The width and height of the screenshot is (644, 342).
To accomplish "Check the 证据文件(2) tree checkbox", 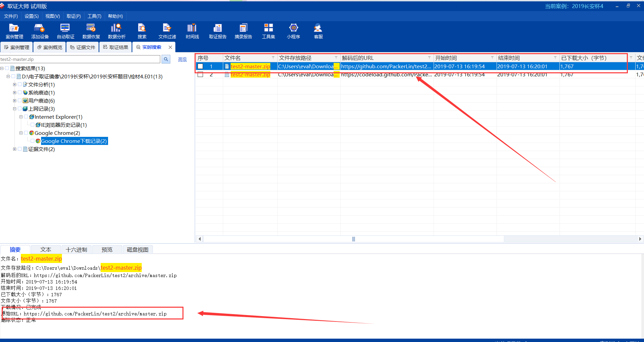I will (20, 149).
